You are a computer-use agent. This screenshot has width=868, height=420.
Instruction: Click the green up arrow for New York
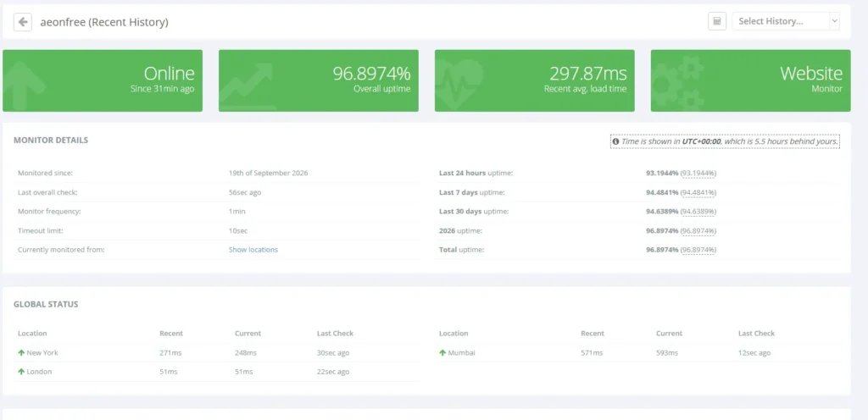point(21,352)
